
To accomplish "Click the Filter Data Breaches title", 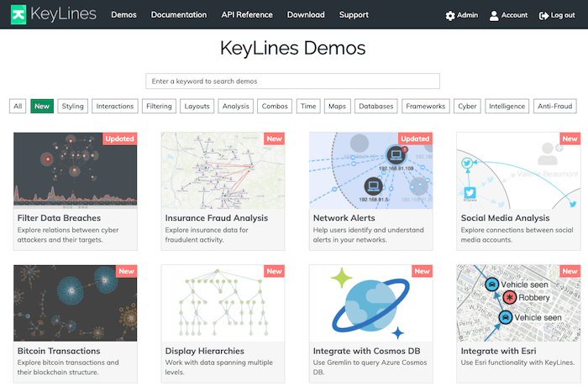I will (59, 218).
